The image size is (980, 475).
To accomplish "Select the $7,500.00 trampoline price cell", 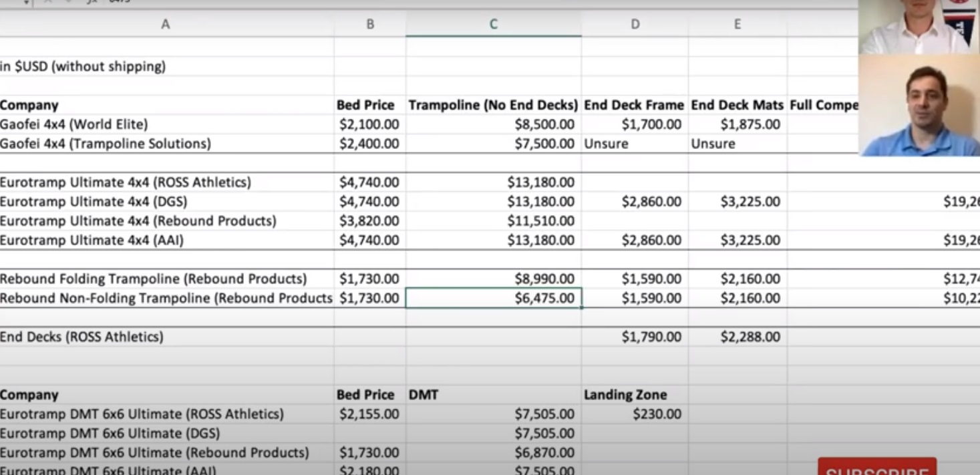I will pyautogui.click(x=494, y=144).
